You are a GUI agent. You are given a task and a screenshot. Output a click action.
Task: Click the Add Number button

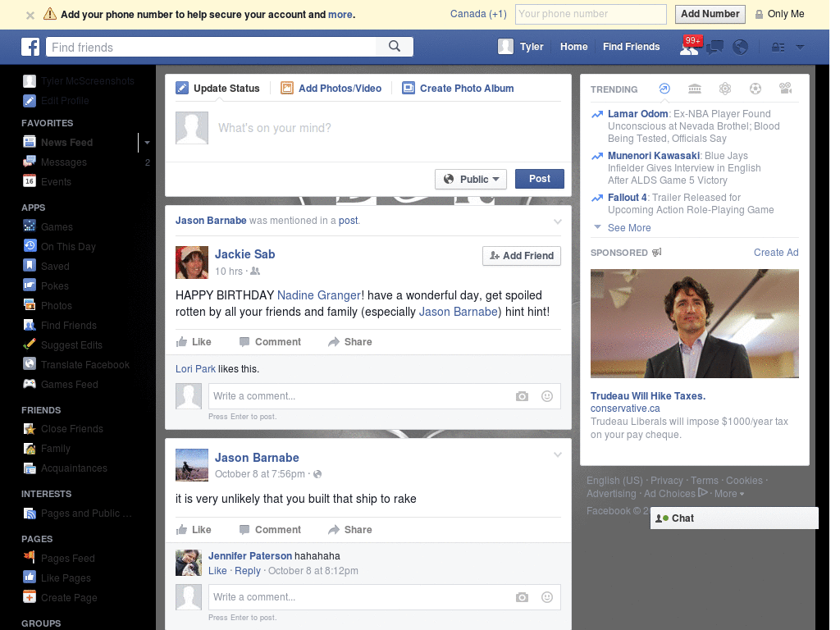[x=710, y=14]
